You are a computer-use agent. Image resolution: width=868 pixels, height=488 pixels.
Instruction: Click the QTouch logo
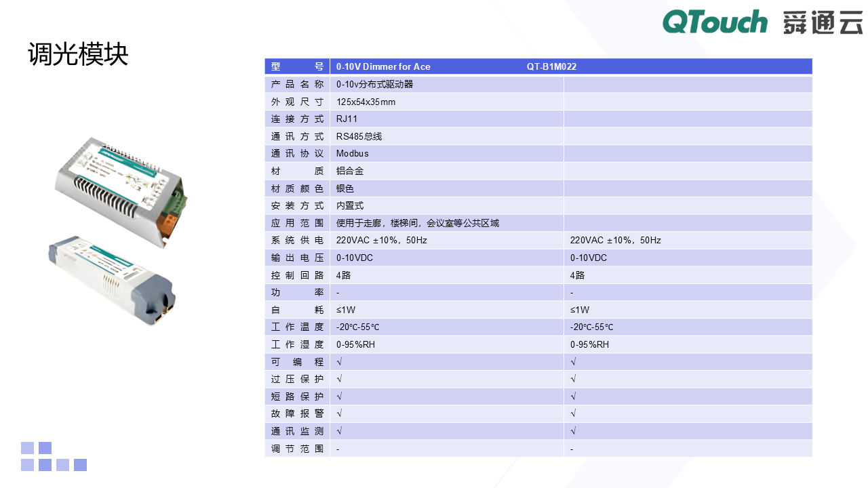coord(714,22)
